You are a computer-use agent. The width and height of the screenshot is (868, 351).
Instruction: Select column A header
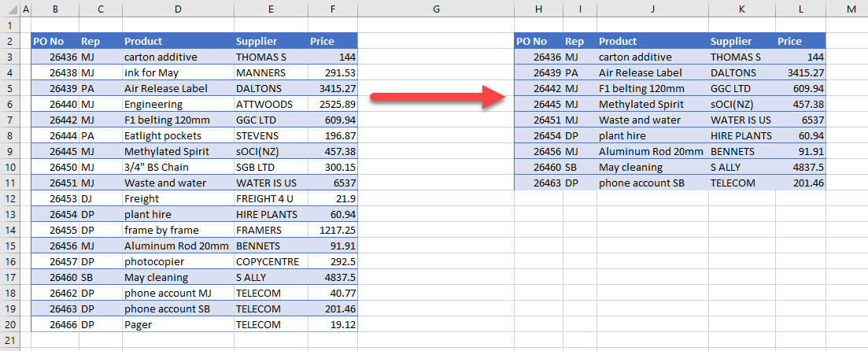[26, 9]
